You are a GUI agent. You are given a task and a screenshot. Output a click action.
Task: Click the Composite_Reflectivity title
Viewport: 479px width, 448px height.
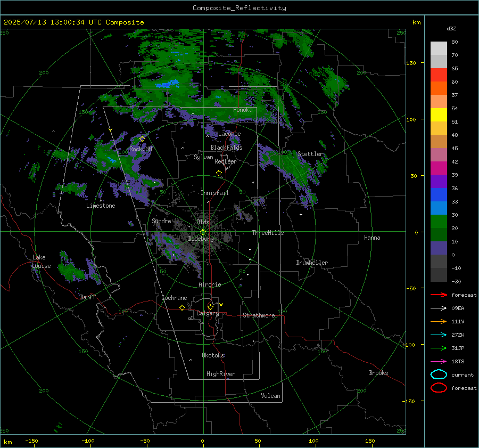coord(239,8)
